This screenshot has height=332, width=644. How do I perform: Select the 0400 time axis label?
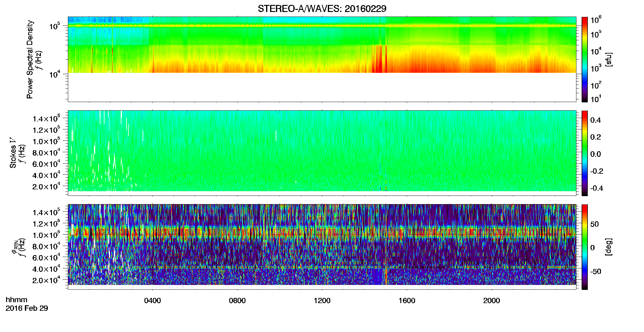pyautogui.click(x=152, y=300)
